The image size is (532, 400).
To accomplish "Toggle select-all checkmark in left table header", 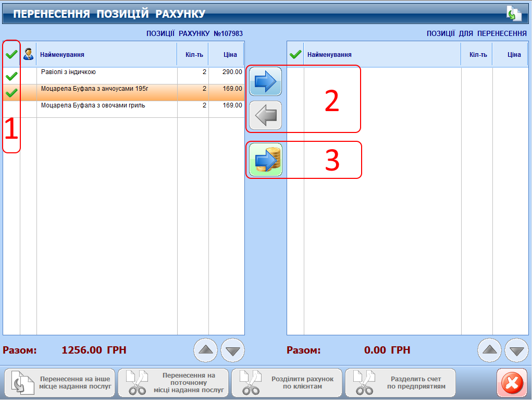I will (11, 54).
